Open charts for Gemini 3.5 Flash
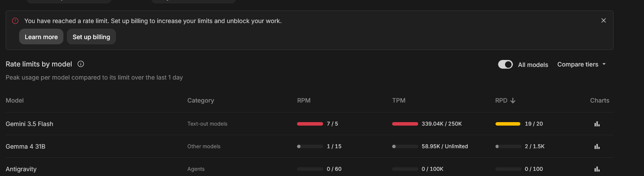 [597, 124]
